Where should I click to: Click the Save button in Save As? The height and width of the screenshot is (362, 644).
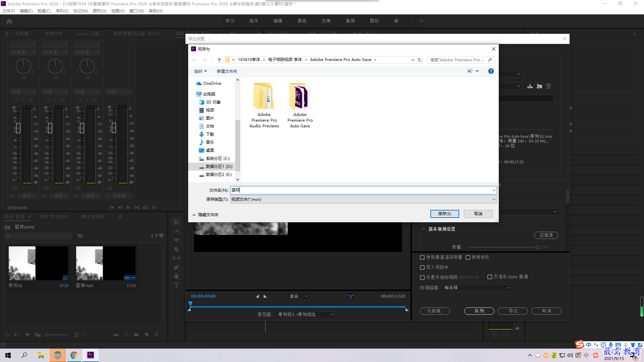pyautogui.click(x=444, y=214)
